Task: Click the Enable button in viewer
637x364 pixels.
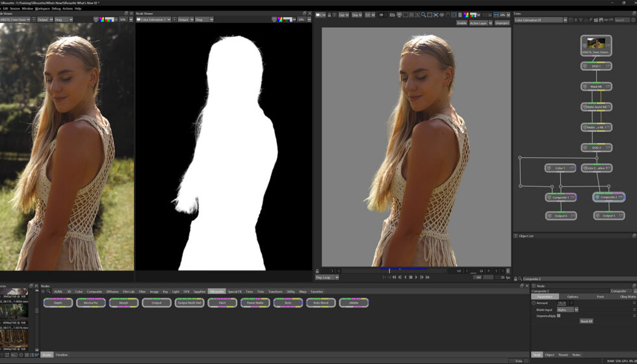Action: click(462, 23)
